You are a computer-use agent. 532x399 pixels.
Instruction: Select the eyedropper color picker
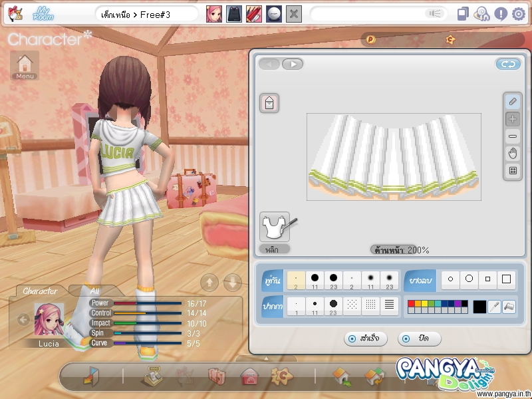494,307
